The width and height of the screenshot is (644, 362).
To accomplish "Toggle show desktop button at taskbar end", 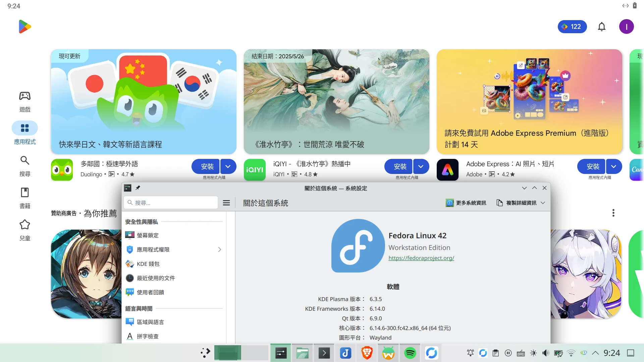I will coord(631,353).
